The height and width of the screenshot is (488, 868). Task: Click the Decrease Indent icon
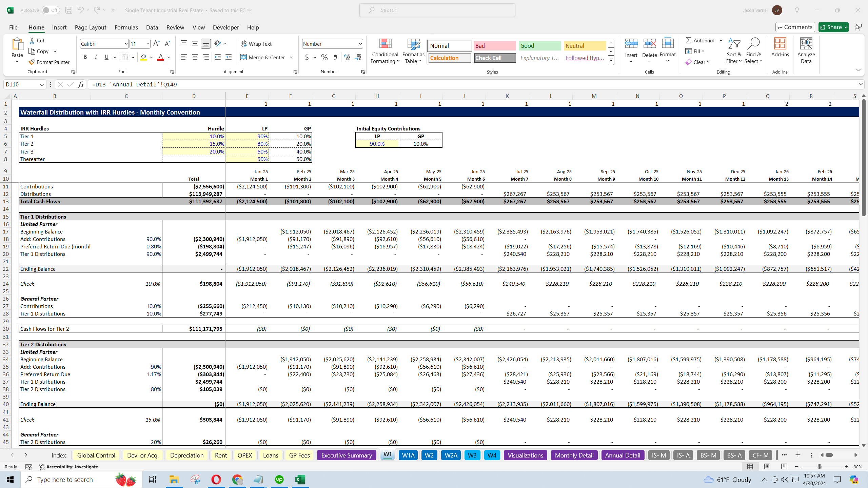click(x=218, y=57)
